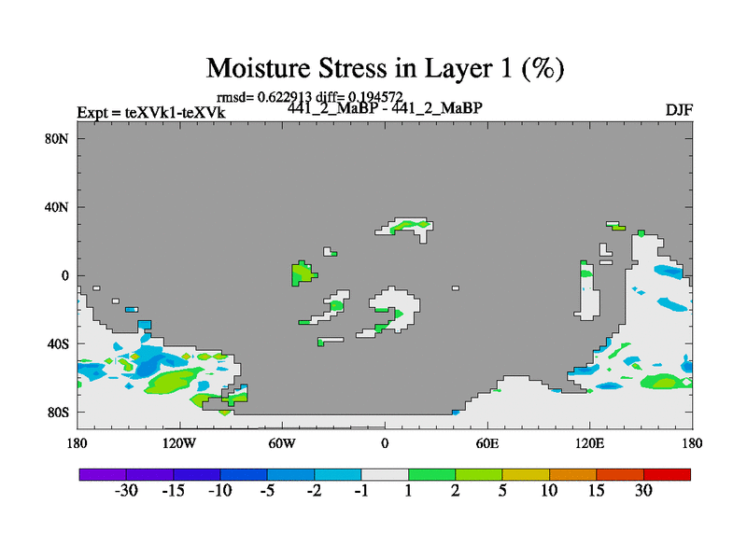Click the 0 longitude tick label on x-axis
747x560 pixels.
point(385,441)
